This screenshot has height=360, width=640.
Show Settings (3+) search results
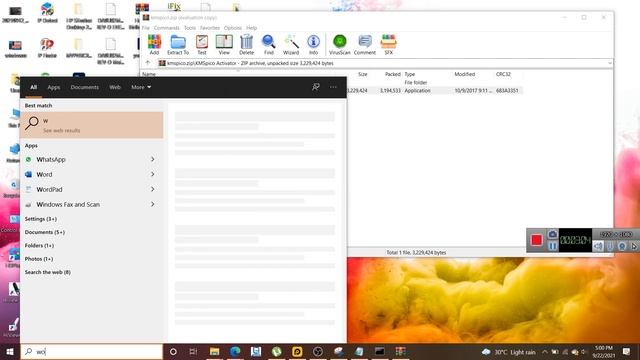pos(40,219)
